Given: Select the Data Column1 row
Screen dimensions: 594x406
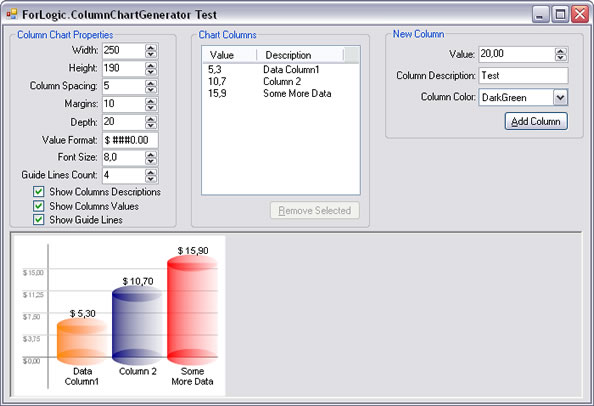Looking at the screenshot, I should [281, 70].
